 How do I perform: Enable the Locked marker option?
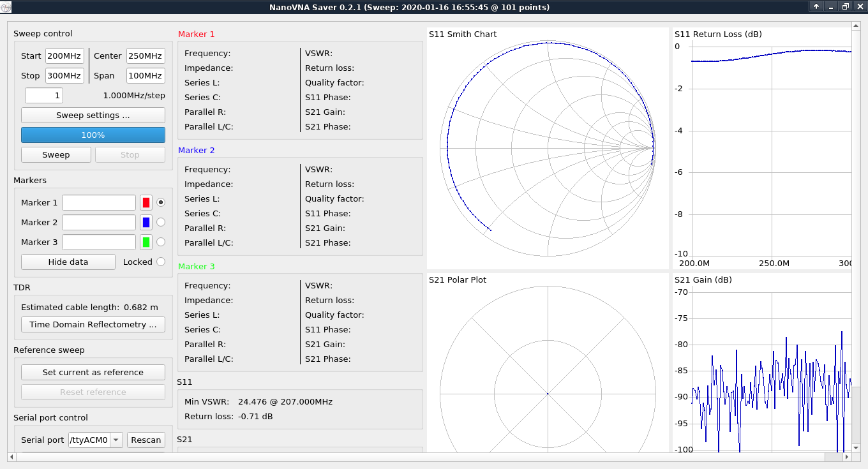161,262
